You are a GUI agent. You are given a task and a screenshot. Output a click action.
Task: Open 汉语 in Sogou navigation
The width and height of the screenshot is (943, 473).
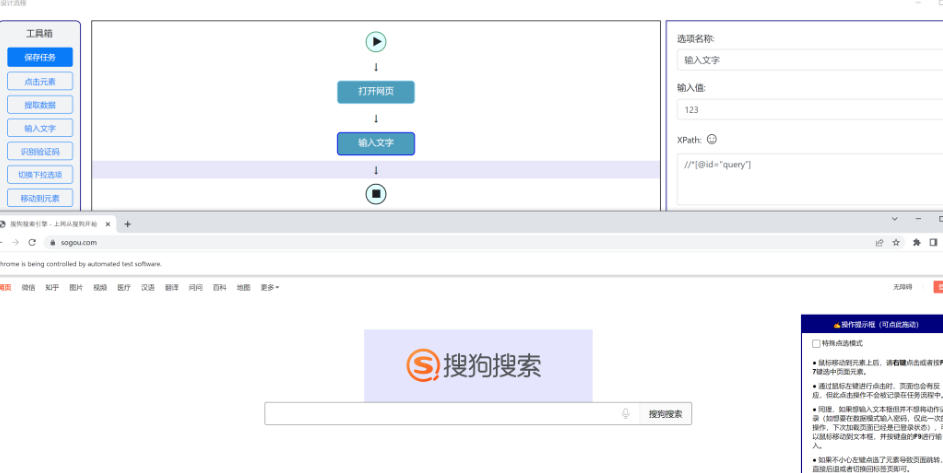click(x=148, y=288)
